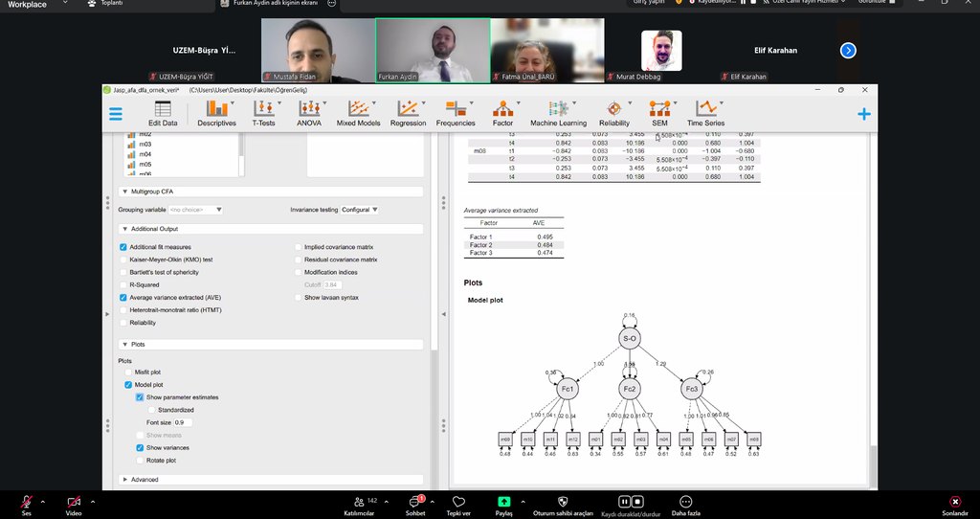The height and width of the screenshot is (519, 980).
Task: Enable the Reliability checkbox
Action: (123, 323)
